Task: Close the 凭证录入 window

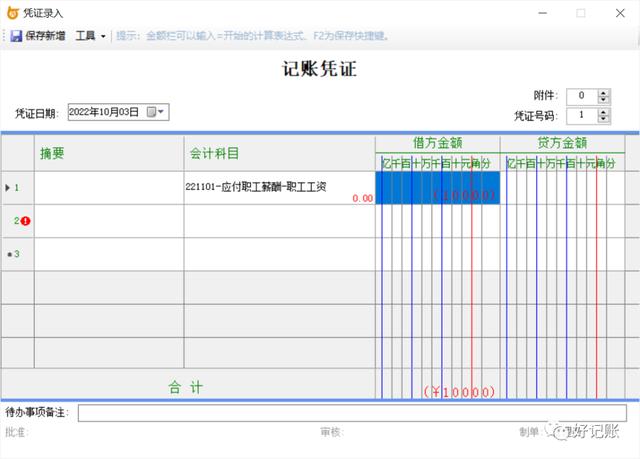Action: click(620, 13)
